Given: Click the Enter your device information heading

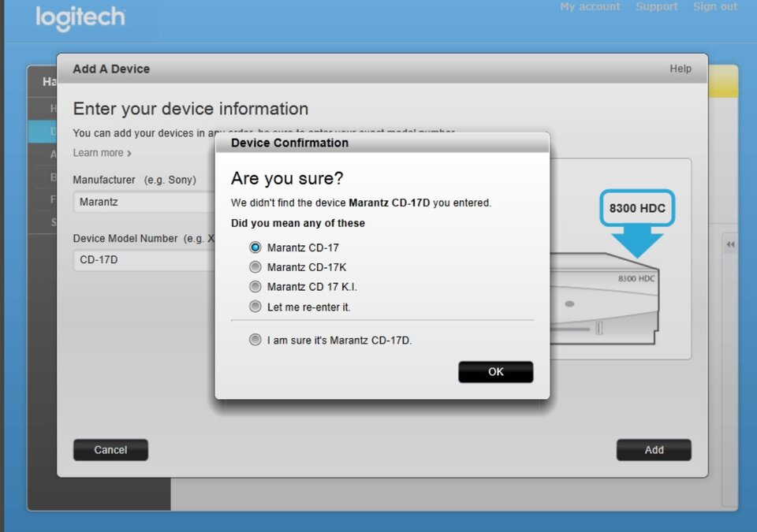Looking at the screenshot, I should click(191, 109).
